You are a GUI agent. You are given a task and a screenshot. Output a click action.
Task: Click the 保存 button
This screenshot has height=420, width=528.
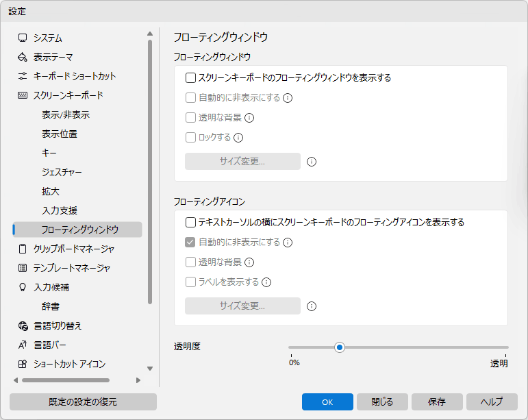click(437, 402)
